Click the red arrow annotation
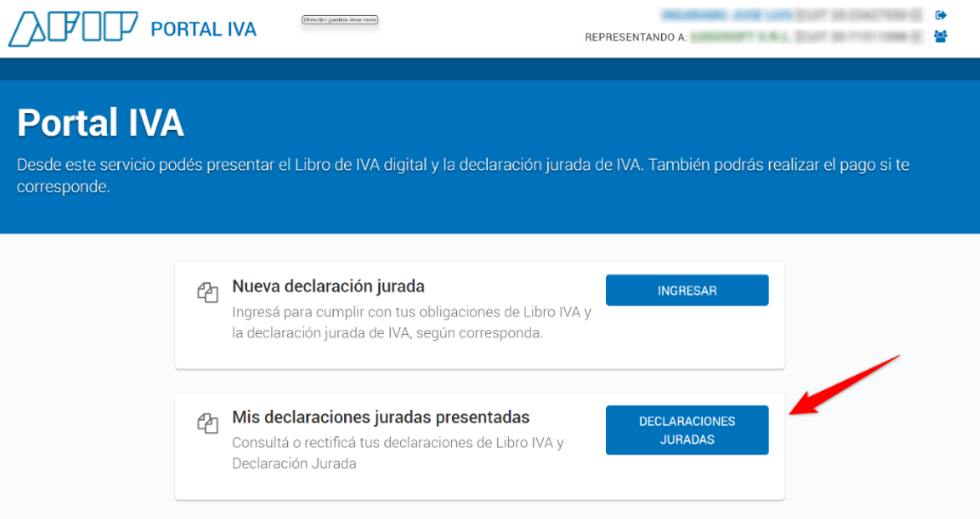This screenshot has width=980, height=519. 845,383
